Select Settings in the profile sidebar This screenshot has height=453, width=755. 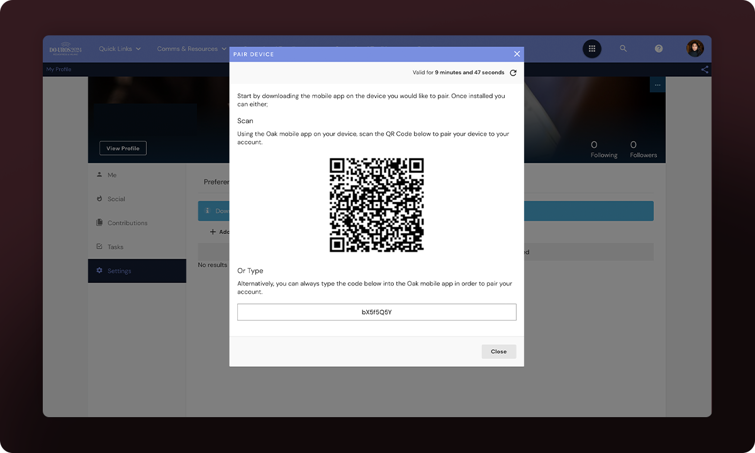tap(119, 271)
